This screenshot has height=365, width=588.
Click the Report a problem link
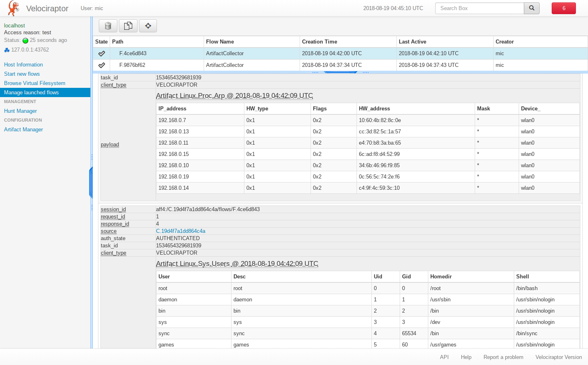click(x=503, y=357)
